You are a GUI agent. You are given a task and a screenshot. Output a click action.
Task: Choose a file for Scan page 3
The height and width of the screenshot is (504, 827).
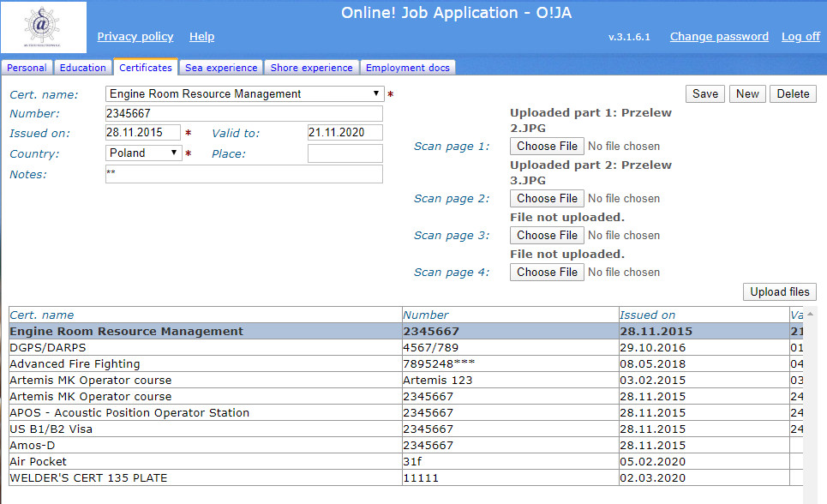point(547,236)
